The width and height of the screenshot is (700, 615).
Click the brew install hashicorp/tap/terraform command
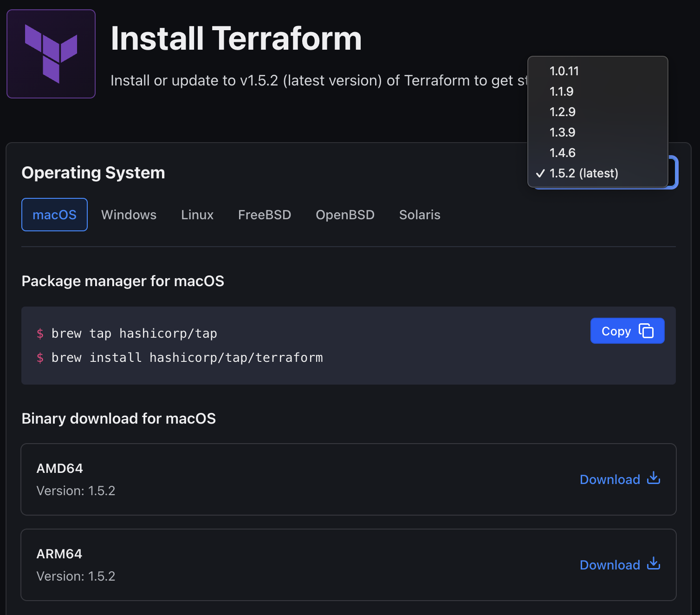pyautogui.click(x=187, y=358)
